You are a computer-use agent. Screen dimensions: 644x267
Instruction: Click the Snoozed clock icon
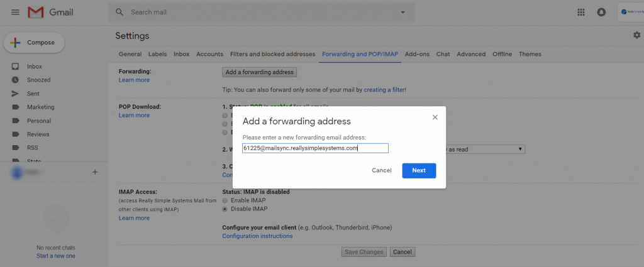[15, 80]
